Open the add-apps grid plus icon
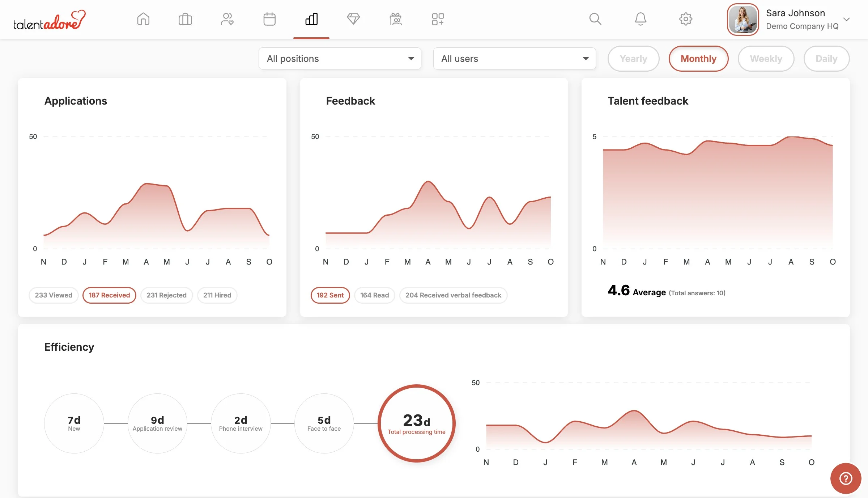 pos(438,19)
